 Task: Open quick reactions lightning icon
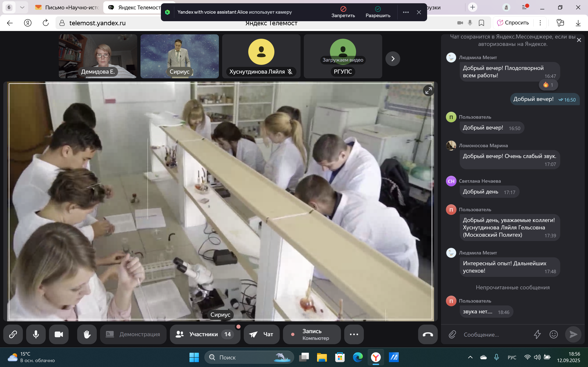(537, 334)
